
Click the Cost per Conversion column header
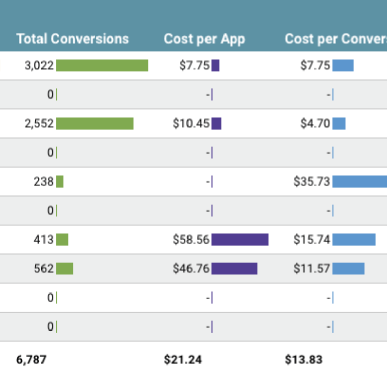pos(336,39)
